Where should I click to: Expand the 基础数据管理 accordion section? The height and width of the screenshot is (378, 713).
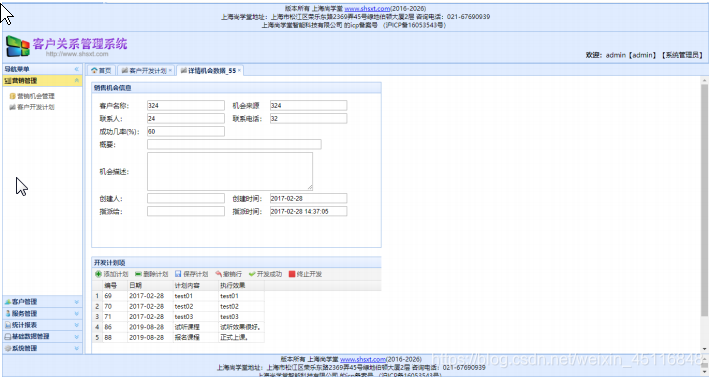76,337
